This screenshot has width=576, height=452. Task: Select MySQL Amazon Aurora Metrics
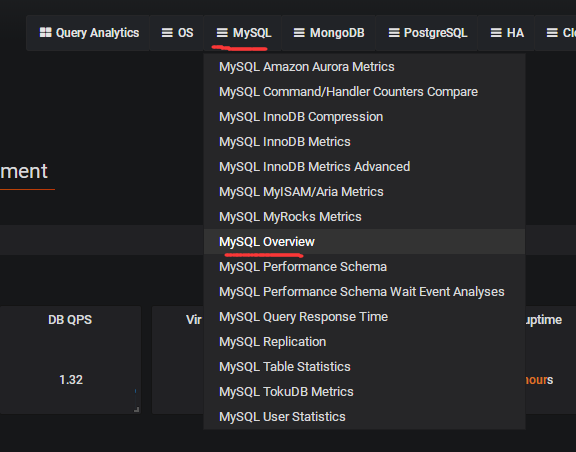[x=364, y=67]
